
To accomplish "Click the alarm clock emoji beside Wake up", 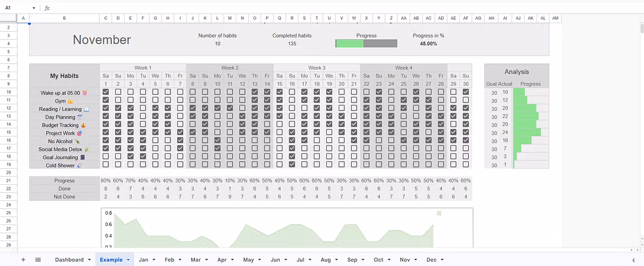I will click(85, 93).
